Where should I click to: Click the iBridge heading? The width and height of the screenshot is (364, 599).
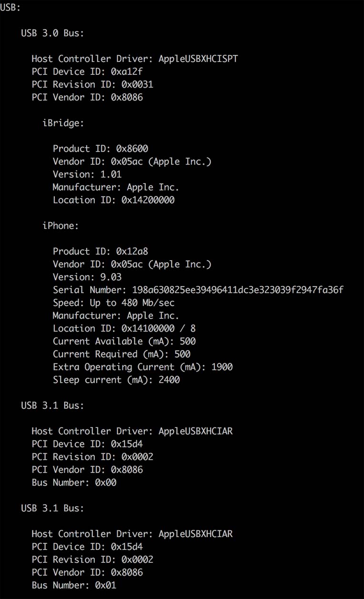63,123
